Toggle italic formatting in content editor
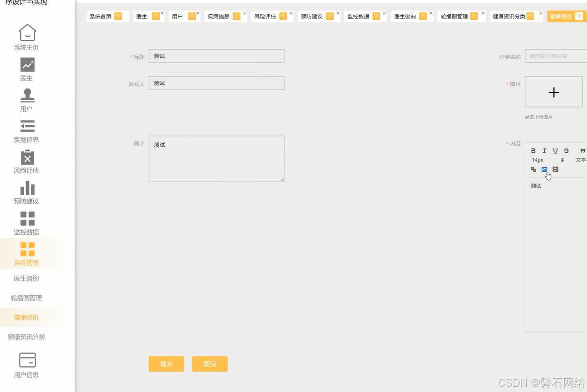 point(544,150)
